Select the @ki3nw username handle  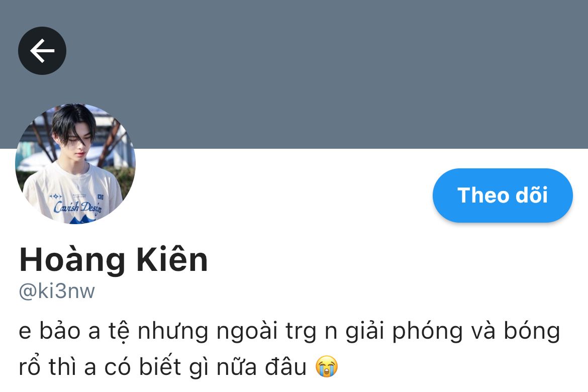pos(57,291)
